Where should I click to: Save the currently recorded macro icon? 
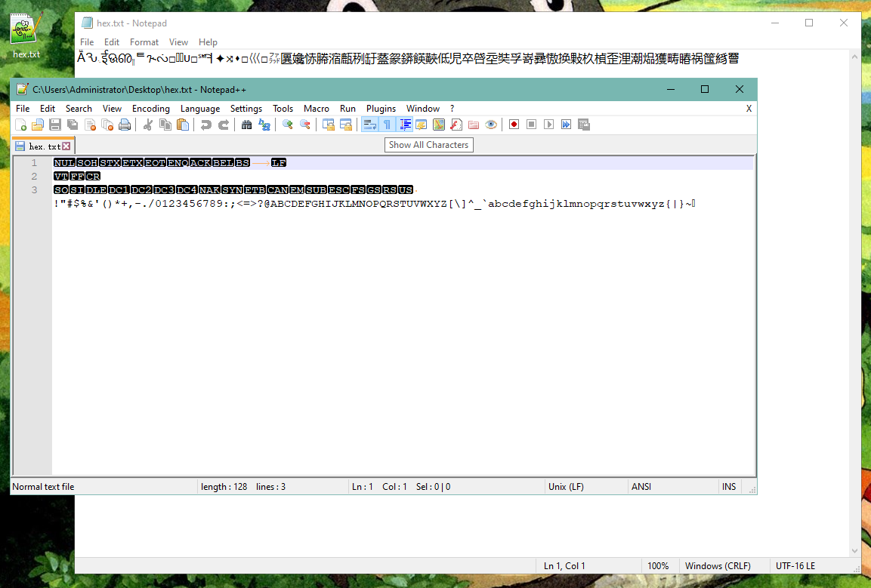click(583, 125)
